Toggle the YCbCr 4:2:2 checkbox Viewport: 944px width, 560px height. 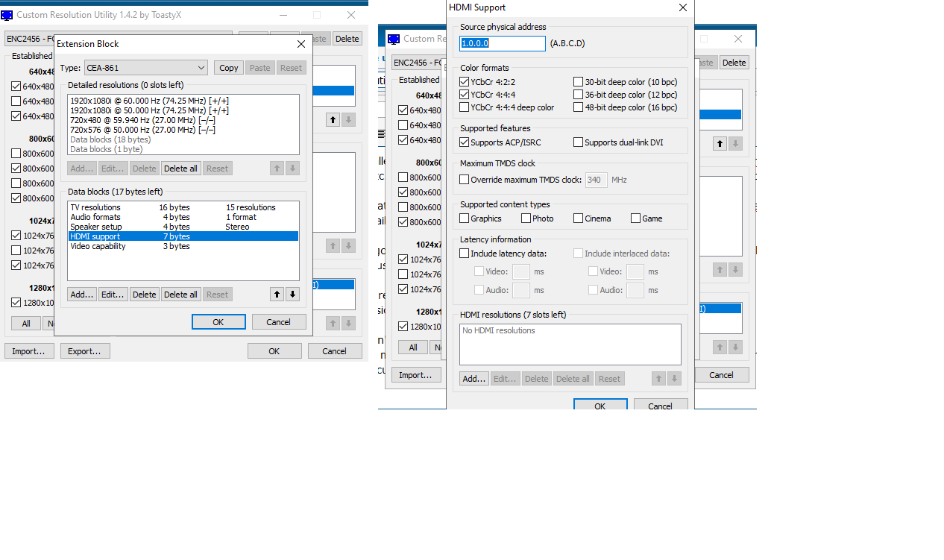tap(465, 82)
